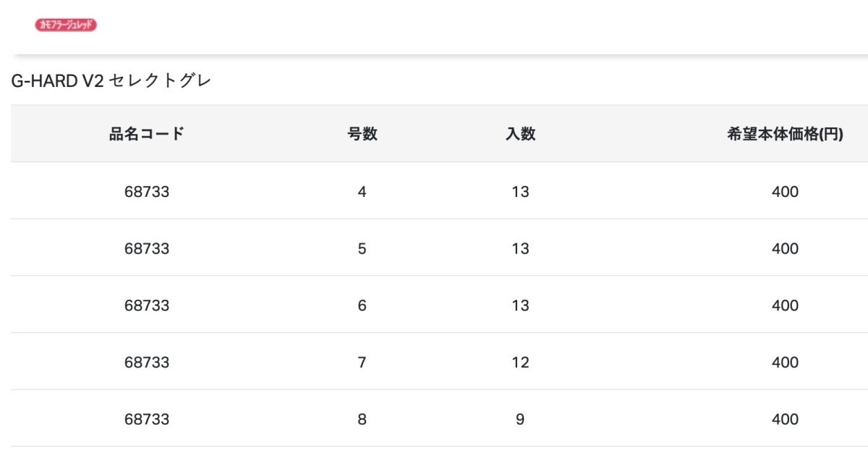Select product code 68733 in size 4 row
868x454 pixels.
(x=147, y=192)
